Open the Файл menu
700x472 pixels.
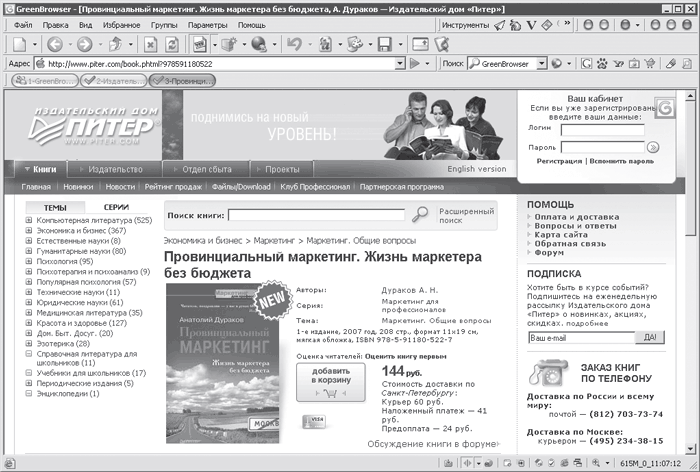(x=23, y=25)
